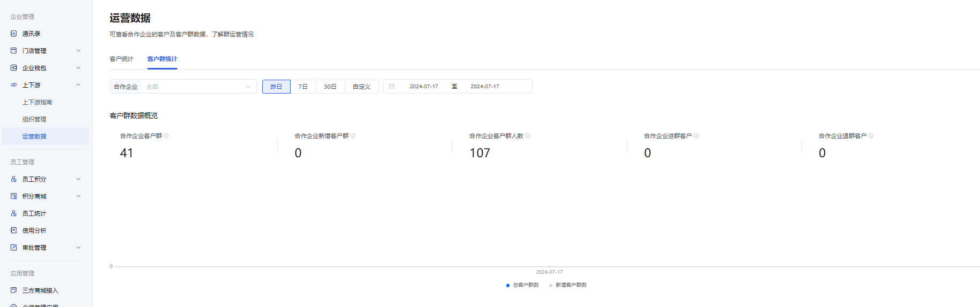Select the 自定义 range button
The height and width of the screenshot is (307, 980).
click(362, 87)
